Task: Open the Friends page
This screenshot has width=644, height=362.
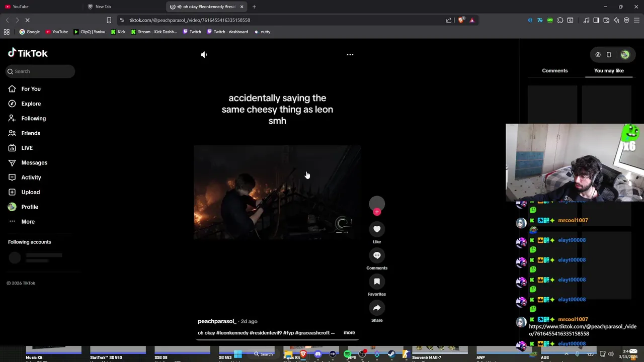Action: click(x=24, y=133)
